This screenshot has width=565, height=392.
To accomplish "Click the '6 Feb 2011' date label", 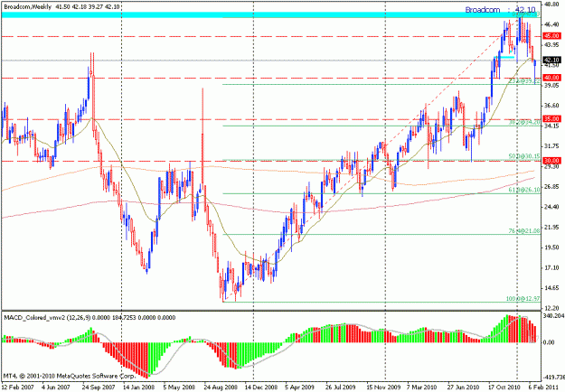I will [x=543, y=387].
